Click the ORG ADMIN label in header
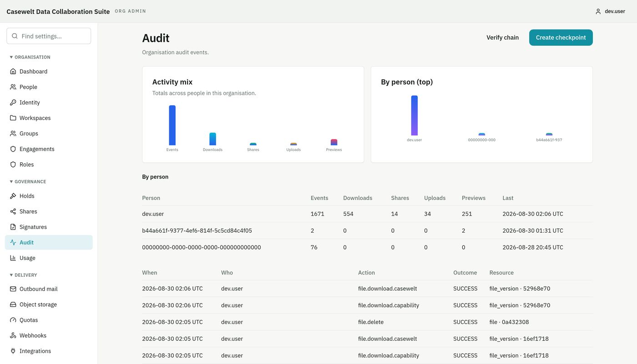Image resolution: width=637 pixels, height=364 pixels. pos(131,11)
